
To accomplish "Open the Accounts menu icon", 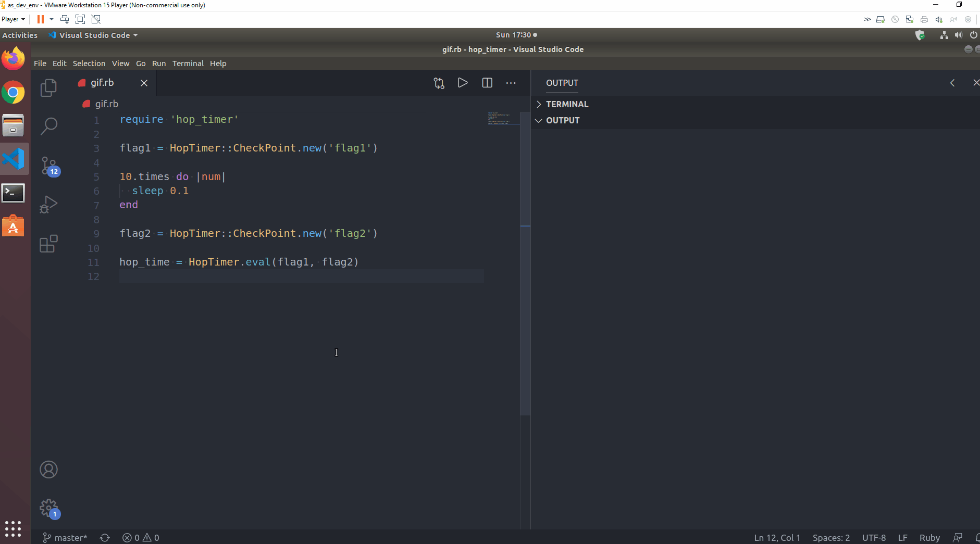I will coord(48,470).
